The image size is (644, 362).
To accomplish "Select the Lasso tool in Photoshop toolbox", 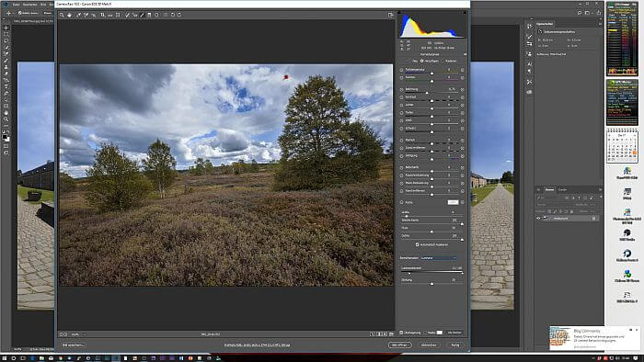I will [6, 41].
